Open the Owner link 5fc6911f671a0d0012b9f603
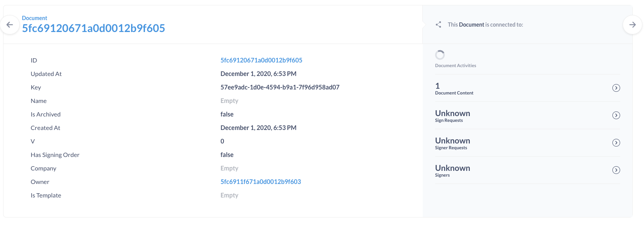 pyautogui.click(x=261, y=182)
